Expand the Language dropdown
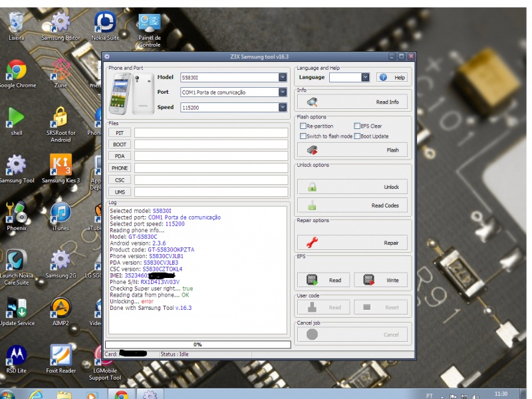Screen dimensions: 532x399 [365, 77]
